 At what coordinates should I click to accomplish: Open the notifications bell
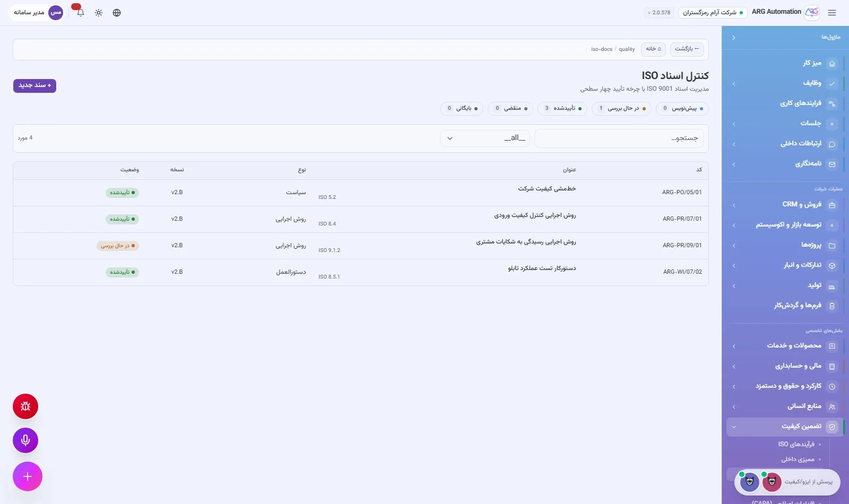pos(80,13)
